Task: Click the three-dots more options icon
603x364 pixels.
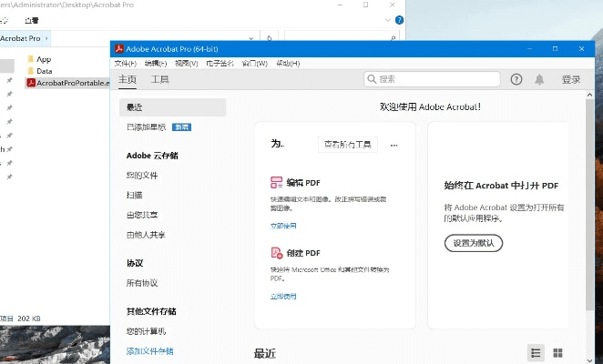Action: tap(394, 145)
